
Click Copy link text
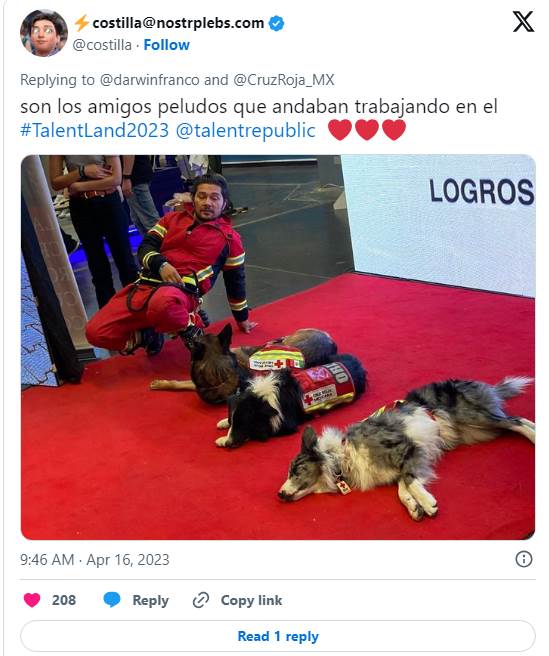(x=251, y=600)
